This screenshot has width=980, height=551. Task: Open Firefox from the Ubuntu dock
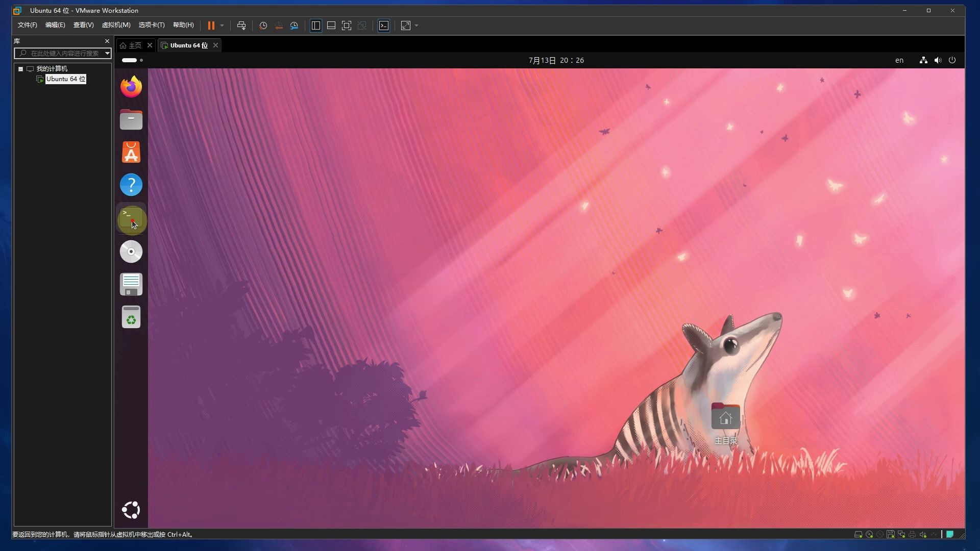coord(131,87)
